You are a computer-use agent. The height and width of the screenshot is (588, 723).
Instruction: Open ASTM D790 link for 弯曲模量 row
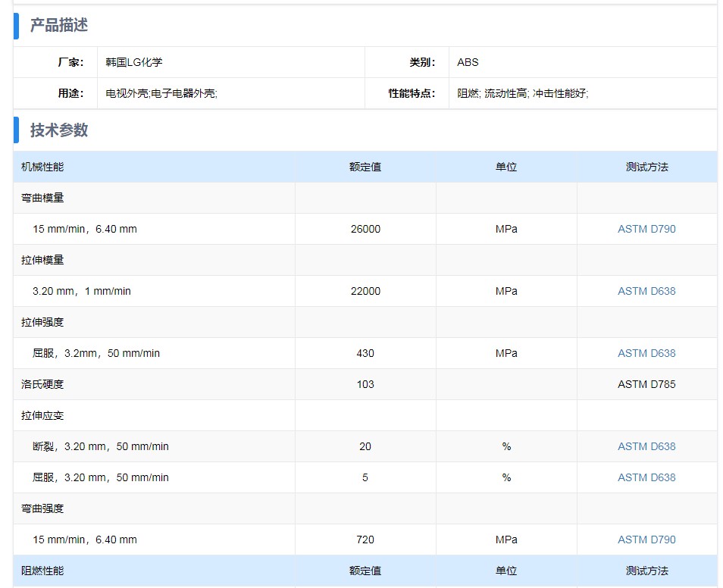(x=646, y=229)
